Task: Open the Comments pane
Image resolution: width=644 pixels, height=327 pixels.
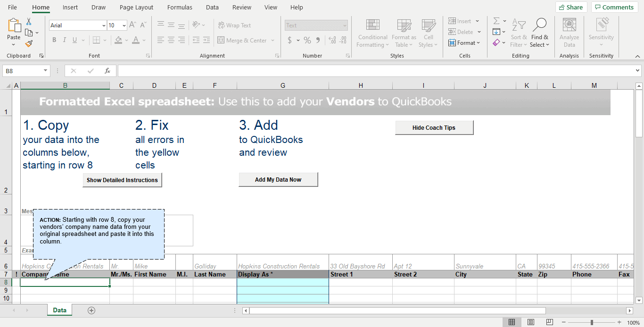Action: coord(615,7)
